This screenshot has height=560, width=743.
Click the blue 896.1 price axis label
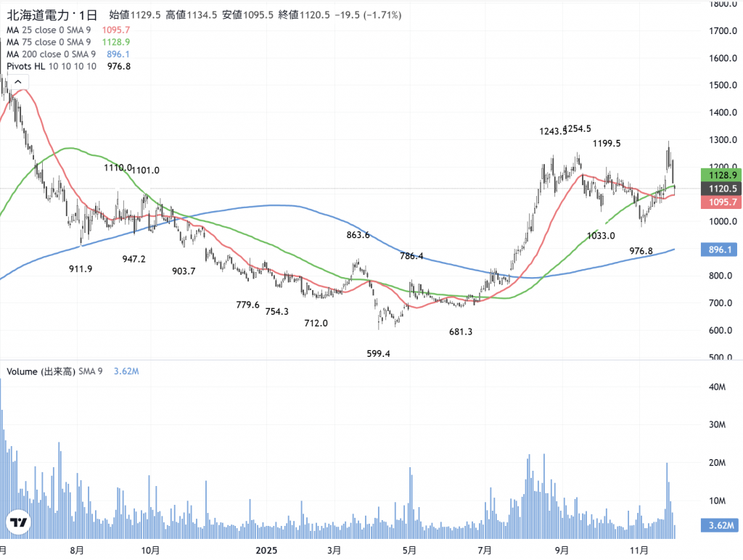pyautogui.click(x=719, y=250)
